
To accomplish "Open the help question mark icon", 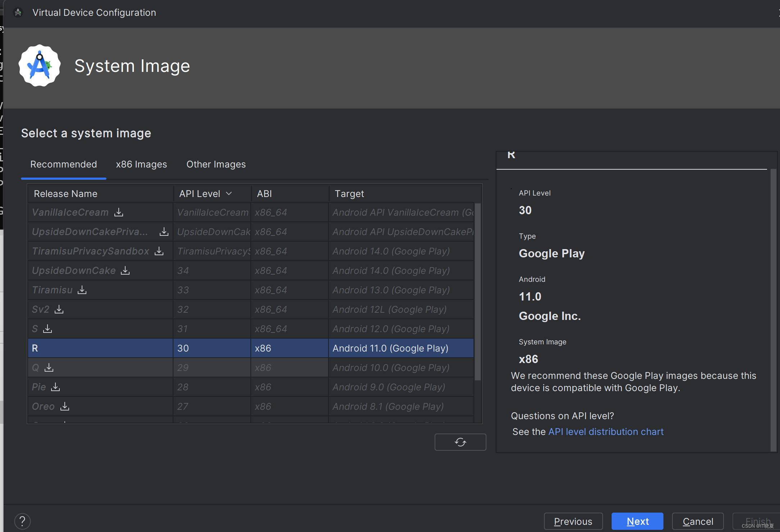I will (22, 521).
